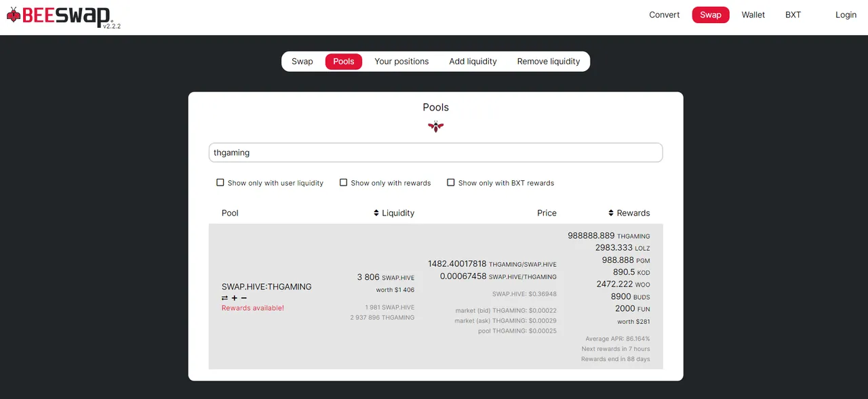
Task: Click Rewards end in 88 days text
Action: (616, 359)
